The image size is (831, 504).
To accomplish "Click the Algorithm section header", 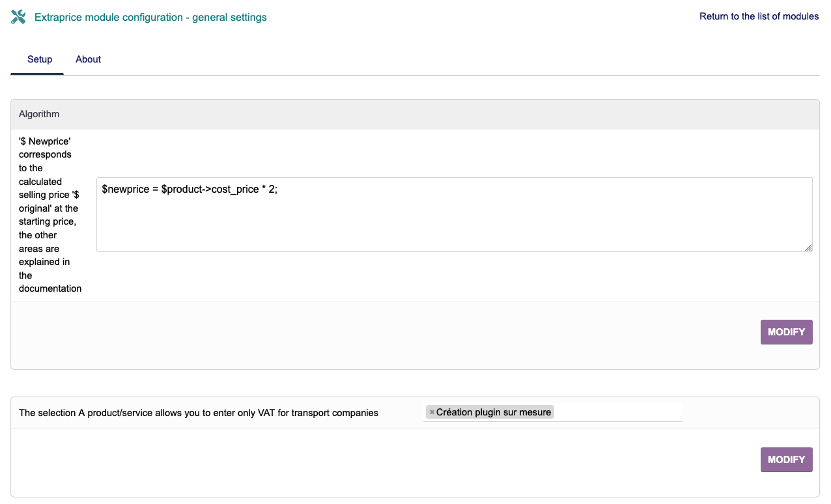I will point(39,114).
